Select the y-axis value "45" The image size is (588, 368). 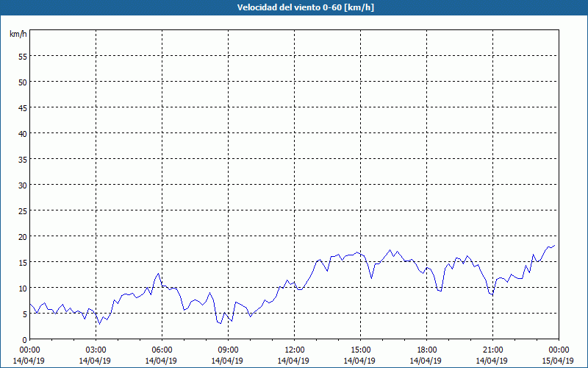23,107
